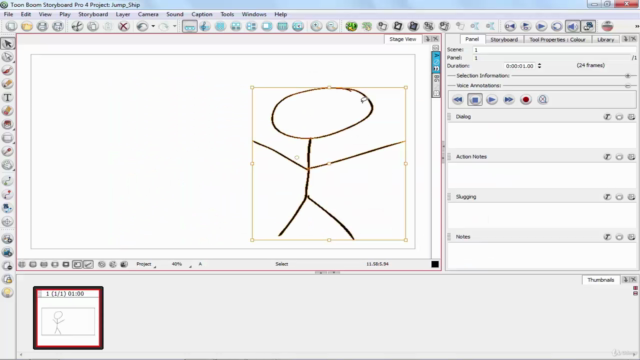
Task: Click the Save icon in toolbar
Action: point(42,27)
